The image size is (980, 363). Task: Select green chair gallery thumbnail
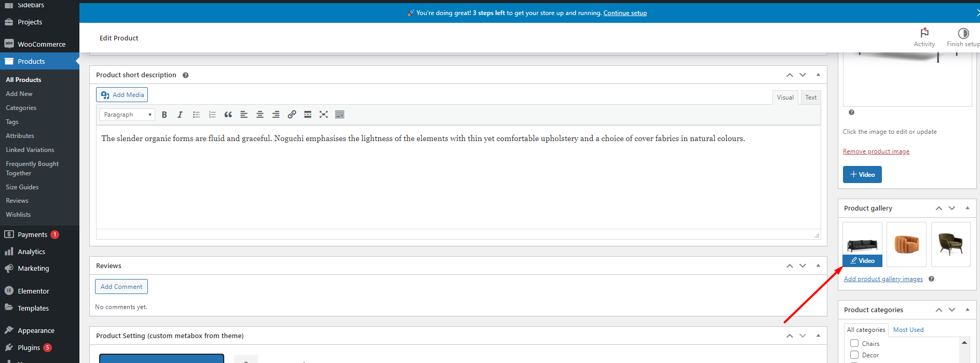950,244
